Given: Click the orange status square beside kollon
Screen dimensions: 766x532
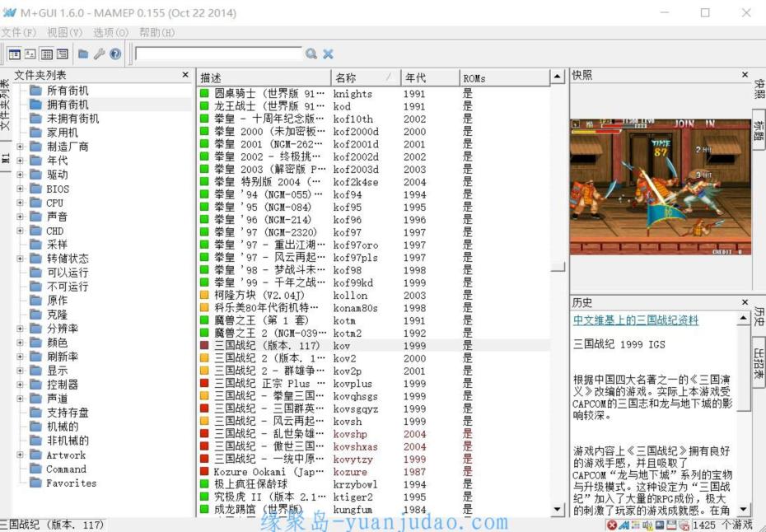Looking at the screenshot, I should tap(204, 295).
